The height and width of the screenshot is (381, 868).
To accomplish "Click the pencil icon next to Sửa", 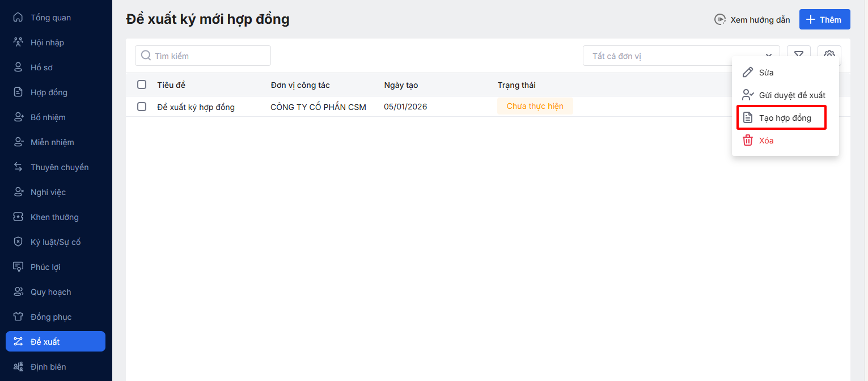I will 748,73.
